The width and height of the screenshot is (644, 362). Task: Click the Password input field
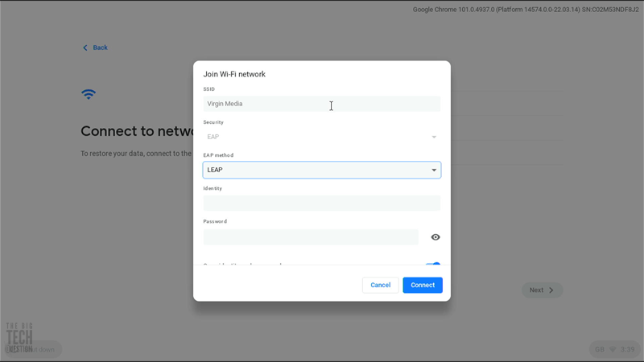(311, 237)
